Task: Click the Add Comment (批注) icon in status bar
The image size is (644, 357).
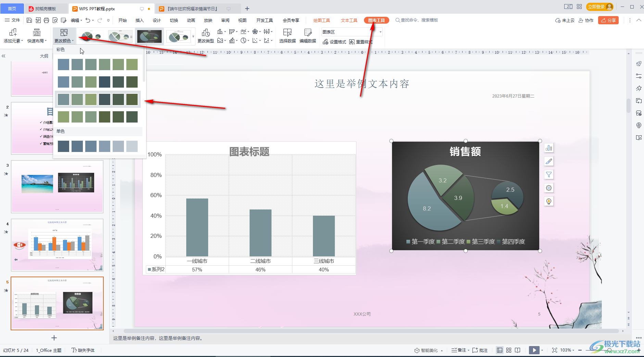Action: [480, 350]
